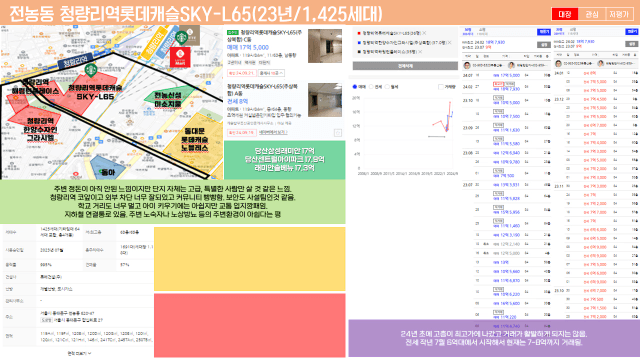Select the 매매 radio button
The height and width of the screenshot is (360, 640).
pyautogui.click(x=355, y=87)
